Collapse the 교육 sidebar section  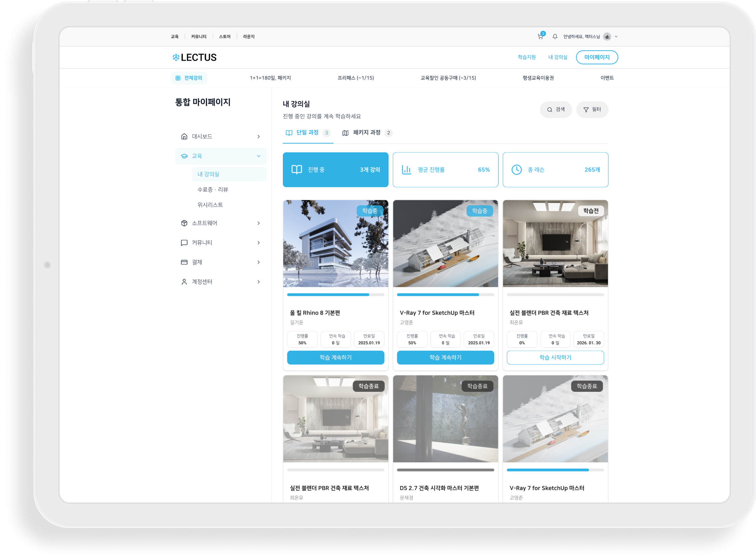(258, 156)
